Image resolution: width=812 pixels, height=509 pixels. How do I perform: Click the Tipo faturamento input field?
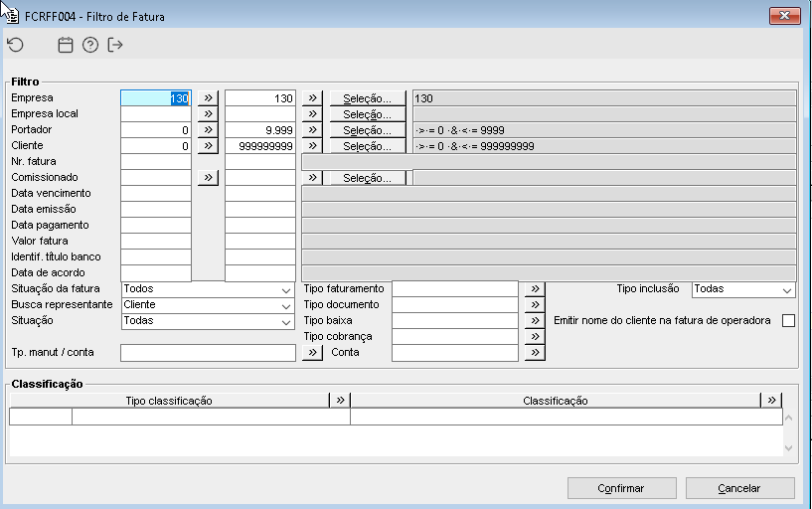point(455,289)
